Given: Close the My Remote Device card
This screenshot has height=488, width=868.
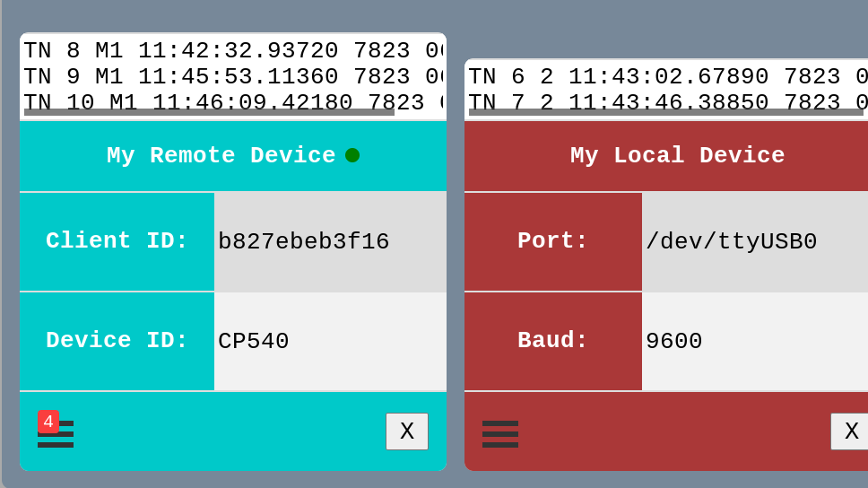Looking at the screenshot, I should coord(407,431).
